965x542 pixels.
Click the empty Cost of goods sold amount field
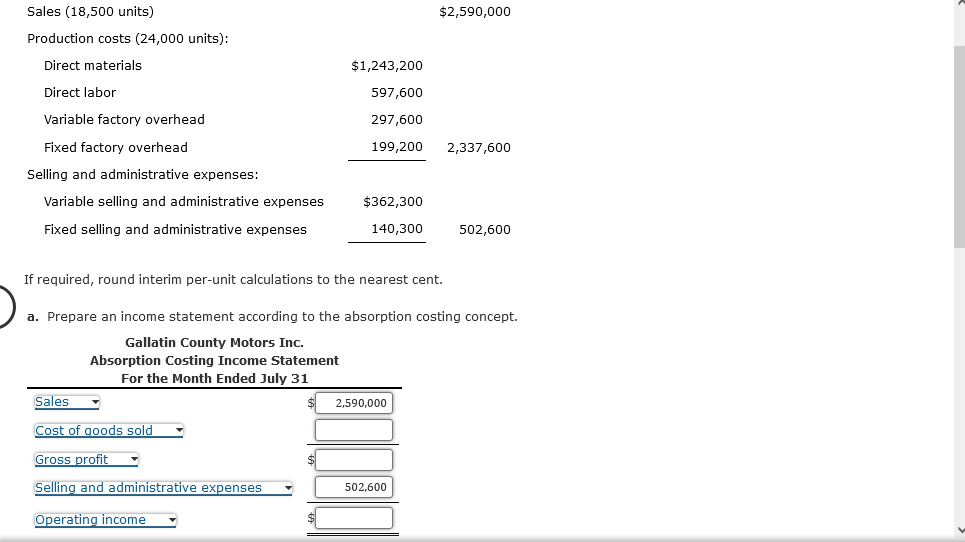coord(354,430)
